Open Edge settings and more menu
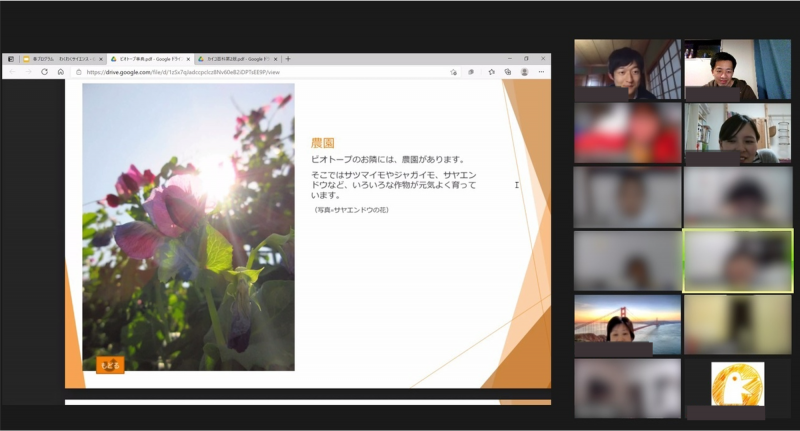The image size is (800, 431). click(x=541, y=72)
